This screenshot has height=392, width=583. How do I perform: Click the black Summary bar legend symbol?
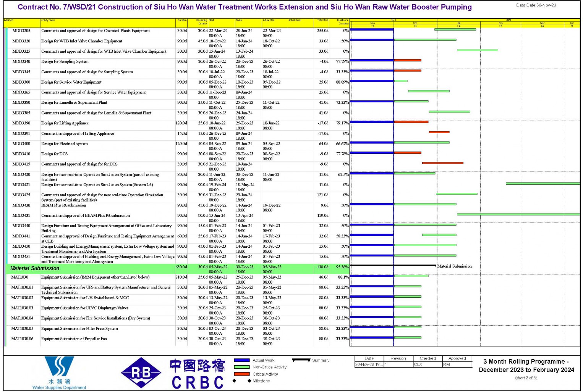pyautogui.click(x=301, y=360)
